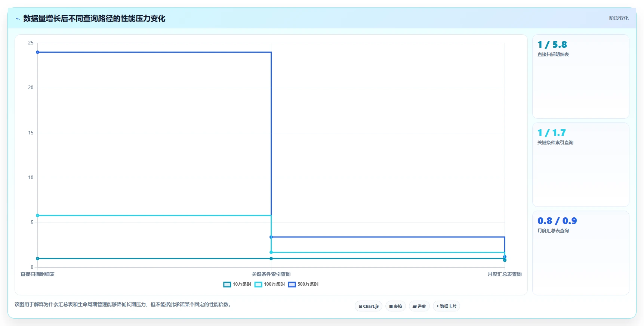Click the y-axis value 15
The width and height of the screenshot is (644, 326).
point(31,133)
